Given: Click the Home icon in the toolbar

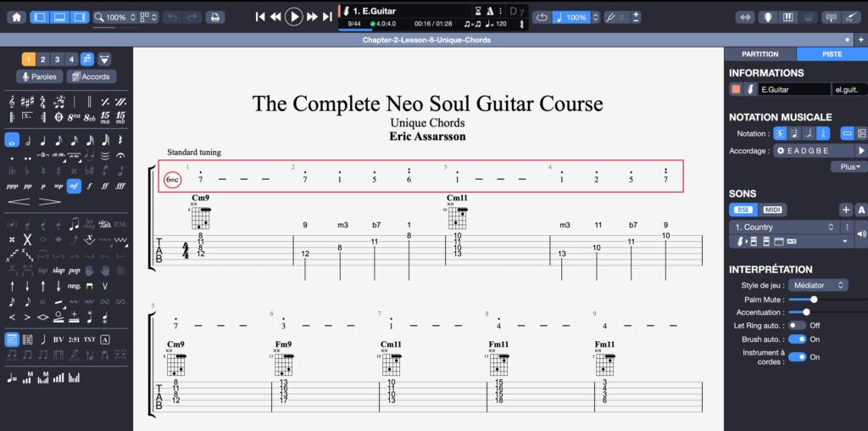Looking at the screenshot, I should (x=16, y=17).
